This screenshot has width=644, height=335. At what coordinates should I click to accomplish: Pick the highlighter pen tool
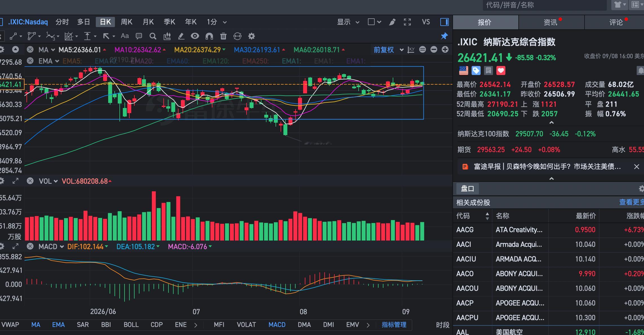[181, 36]
